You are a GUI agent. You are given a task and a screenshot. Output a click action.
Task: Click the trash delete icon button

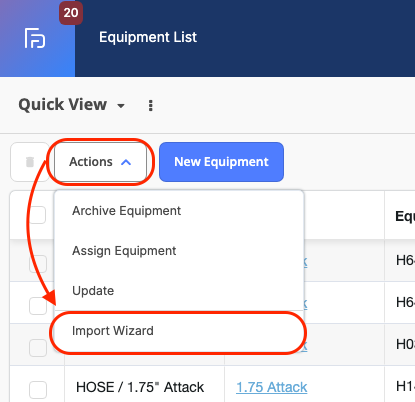click(30, 162)
